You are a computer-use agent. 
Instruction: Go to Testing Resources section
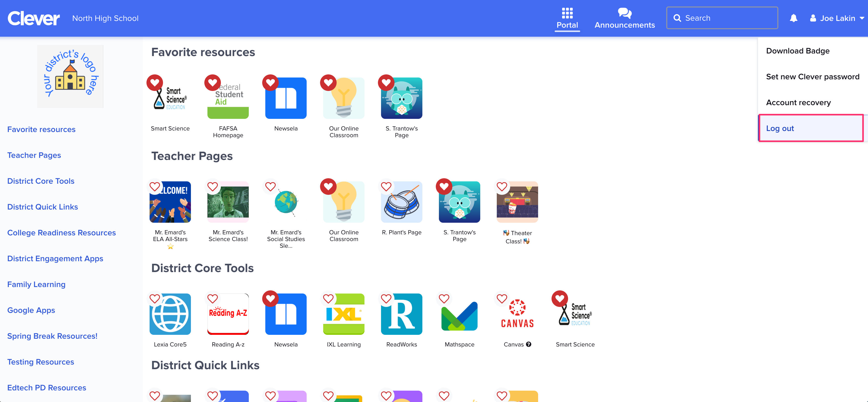[41, 362]
